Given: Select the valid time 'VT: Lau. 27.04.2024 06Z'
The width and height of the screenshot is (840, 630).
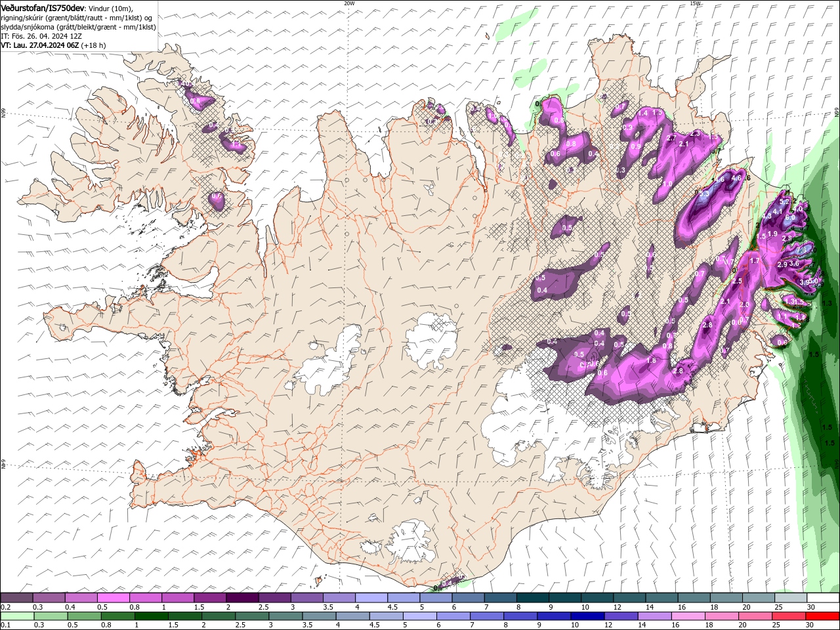Looking at the screenshot, I should point(40,45).
